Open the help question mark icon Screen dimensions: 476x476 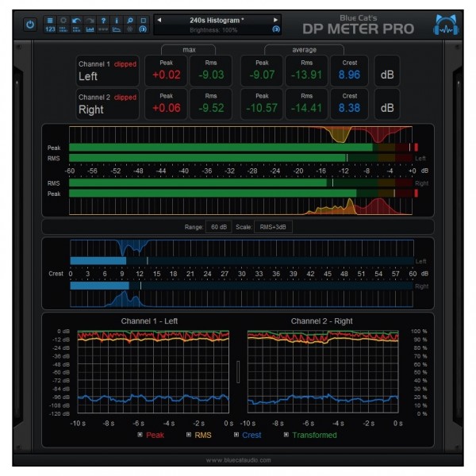(104, 20)
